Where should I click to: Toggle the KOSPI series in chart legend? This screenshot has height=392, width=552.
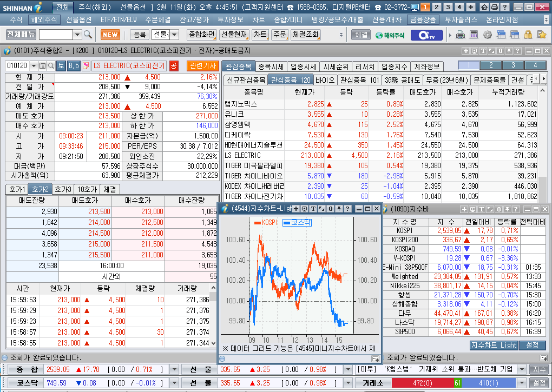pyautogui.click(x=266, y=223)
